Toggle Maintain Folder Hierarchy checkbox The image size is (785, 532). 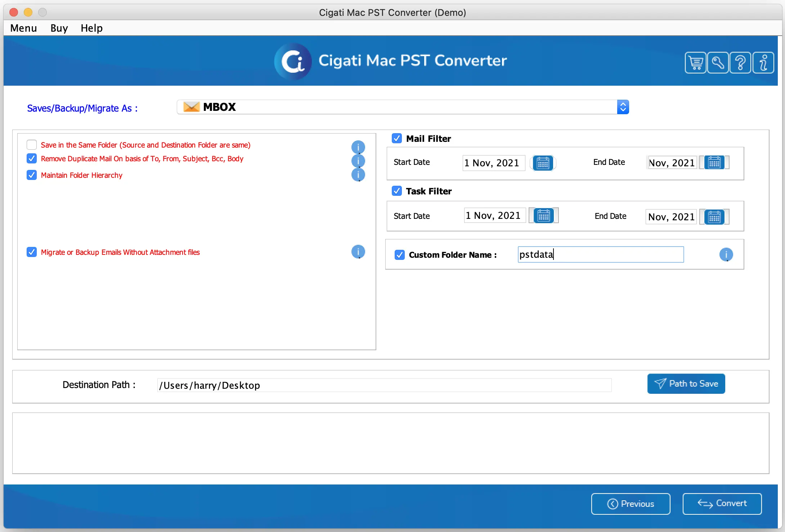tap(32, 175)
